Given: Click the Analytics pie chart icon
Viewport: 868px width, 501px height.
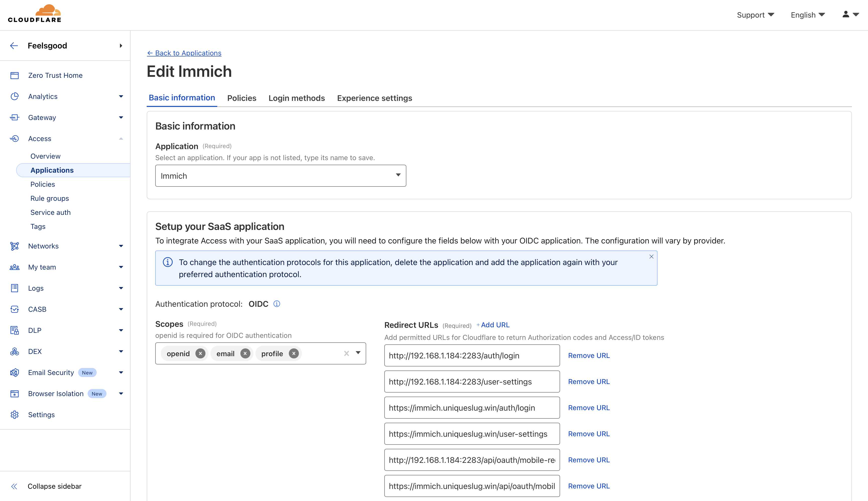Looking at the screenshot, I should tap(15, 96).
